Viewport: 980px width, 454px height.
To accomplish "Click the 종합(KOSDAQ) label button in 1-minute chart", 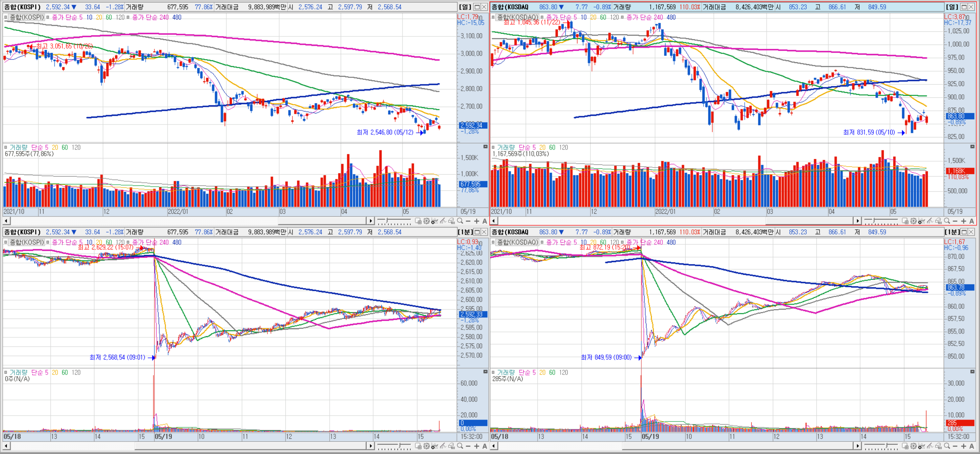I will (518, 242).
